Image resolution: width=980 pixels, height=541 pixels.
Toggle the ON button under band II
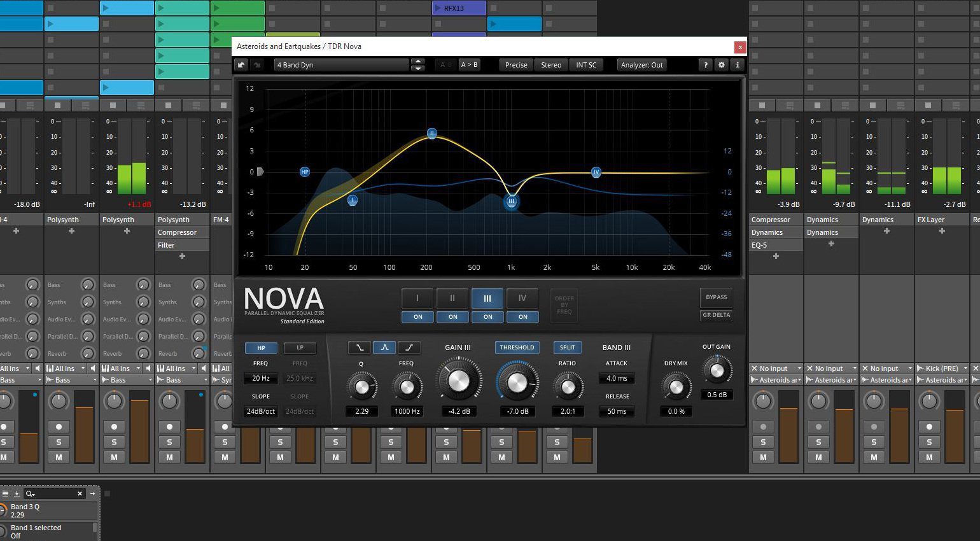(x=453, y=317)
